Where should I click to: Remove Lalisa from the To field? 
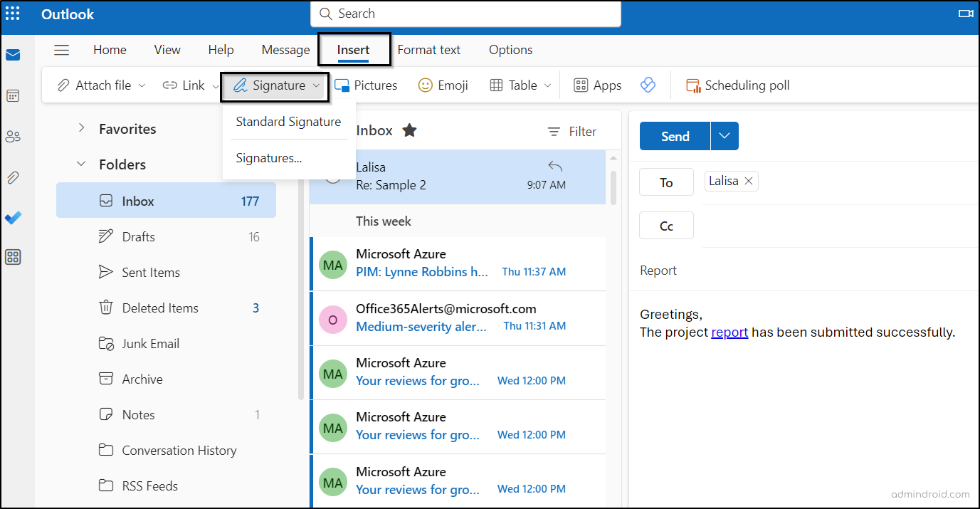pyautogui.click(x=748, y=181)
